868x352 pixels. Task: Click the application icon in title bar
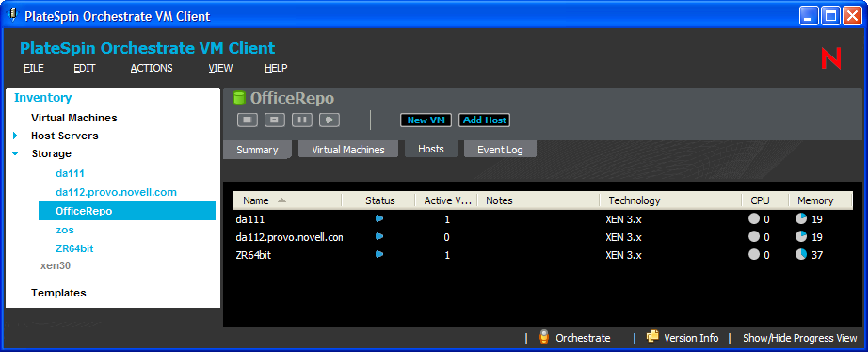click(13, 15)
